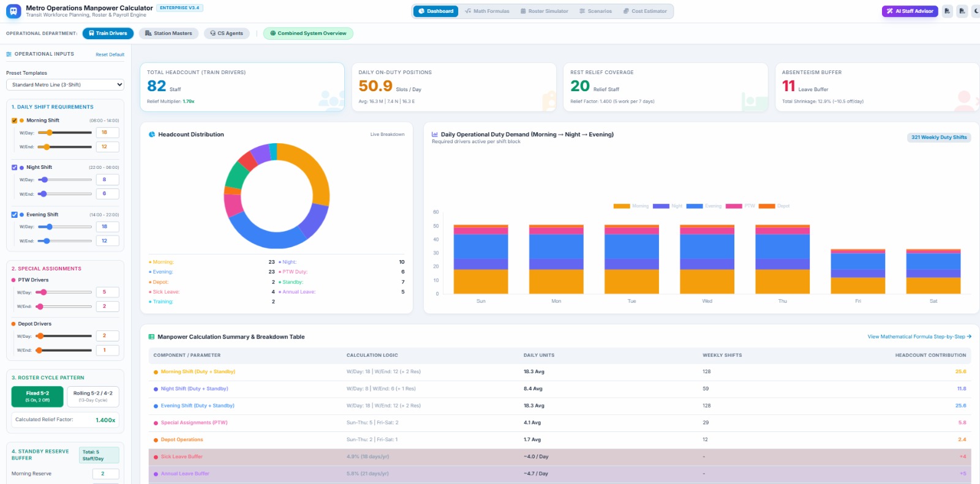This screenshot has height=484, width=980.
Task: Go to the Scenarios tab
Action: [595, 11]
